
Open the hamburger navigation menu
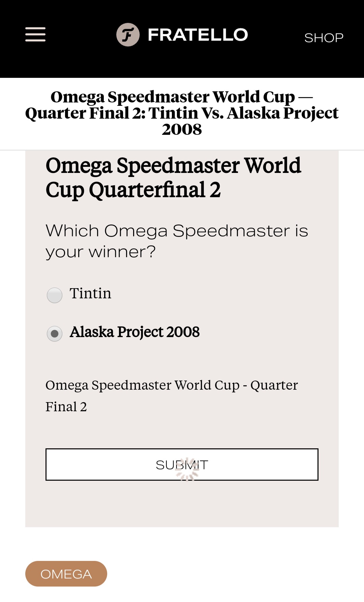(35, 34)
